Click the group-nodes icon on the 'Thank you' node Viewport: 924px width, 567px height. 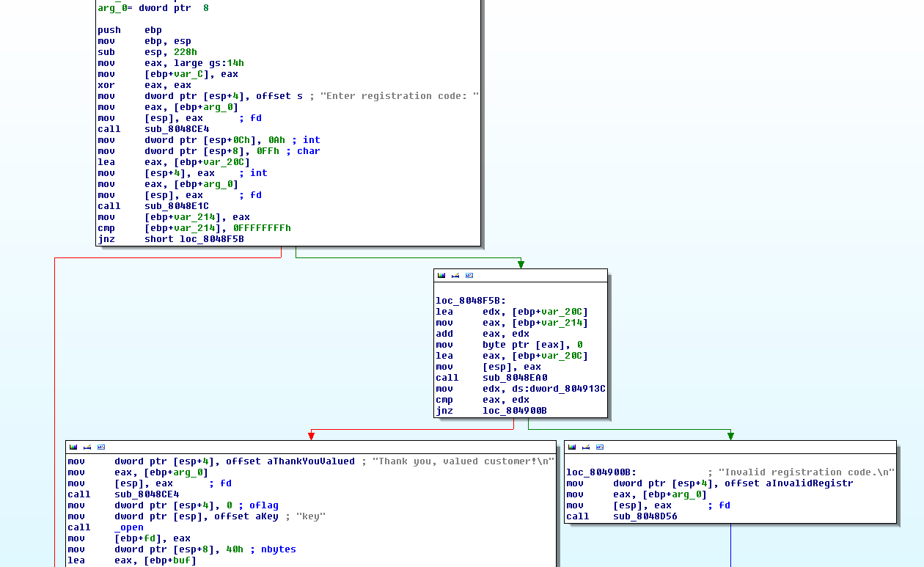pos(101,447)
